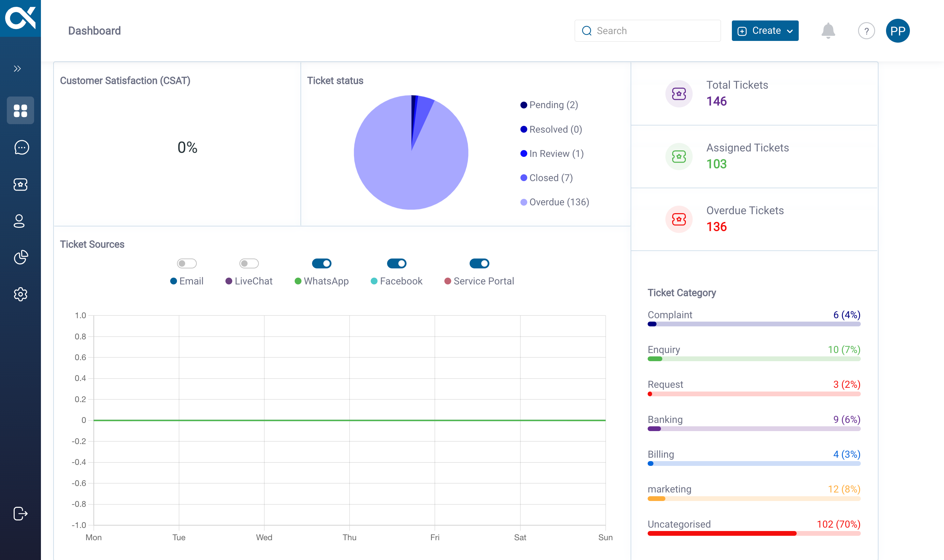Open reports pie chart sidebar icon
The width and height of the screenshot is (944, 560).
click(21, 257)
